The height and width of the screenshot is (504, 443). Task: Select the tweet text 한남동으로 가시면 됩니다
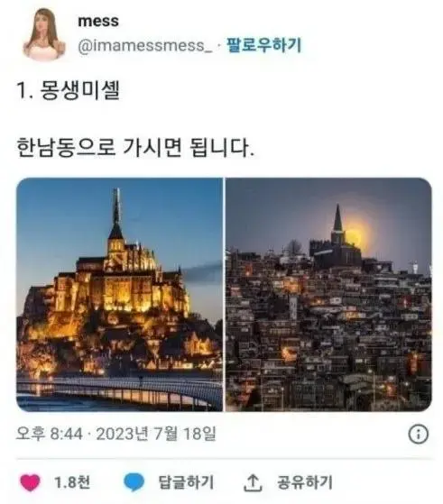[135, 148]
